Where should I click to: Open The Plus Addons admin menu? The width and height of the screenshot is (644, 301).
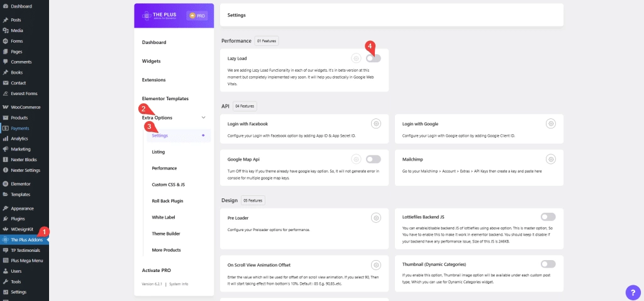(x=25, y=240)
